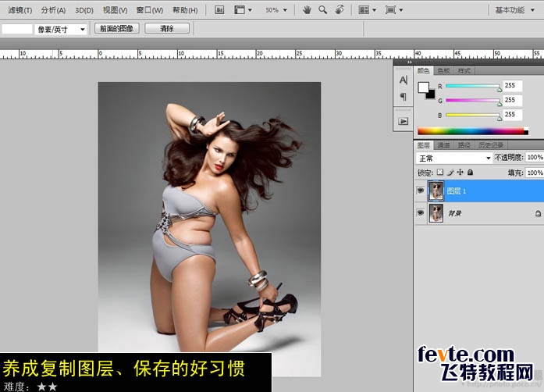
Task: Select the Rotate View tool icon
Action: [x=340, y=10]
